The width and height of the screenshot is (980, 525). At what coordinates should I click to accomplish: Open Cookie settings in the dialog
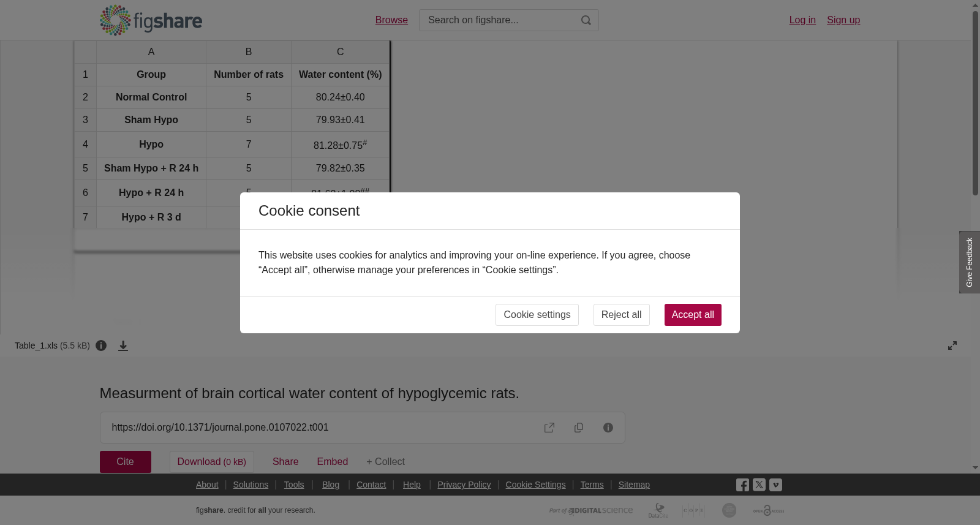click(537, 315)
